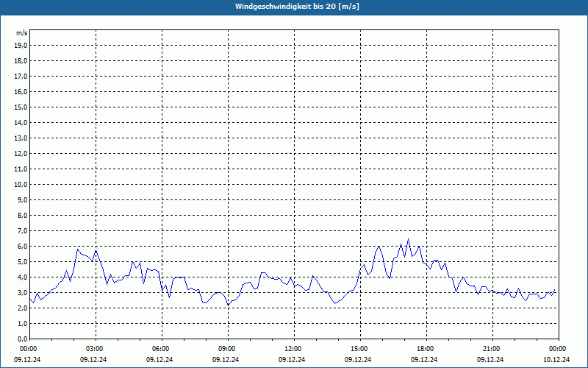Click the '03:00' time label on the x-axis
Image resolution: width=588 pixels, height=368 pixels.
(96, 349)
